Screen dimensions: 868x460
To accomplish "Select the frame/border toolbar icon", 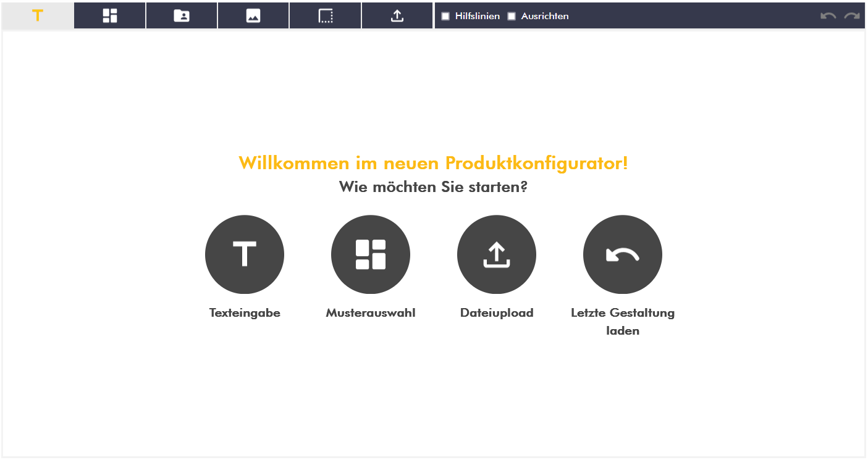I will point(325,15).
